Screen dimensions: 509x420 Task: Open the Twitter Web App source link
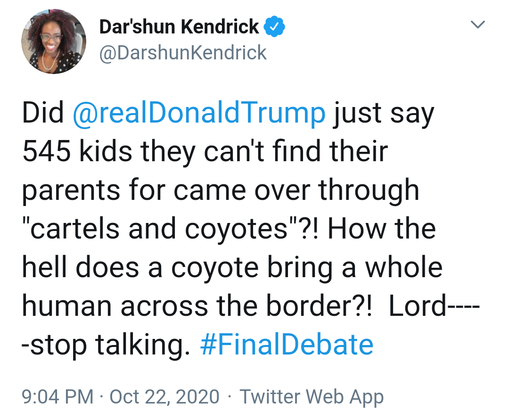click(x=312, y=397)
